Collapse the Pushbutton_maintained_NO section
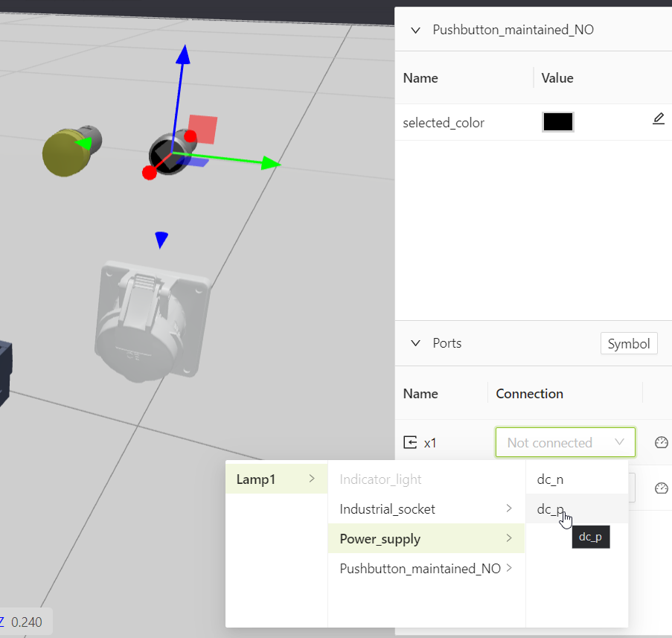The image size is (672, 638). pyautogui.click(x=415, y=30)
